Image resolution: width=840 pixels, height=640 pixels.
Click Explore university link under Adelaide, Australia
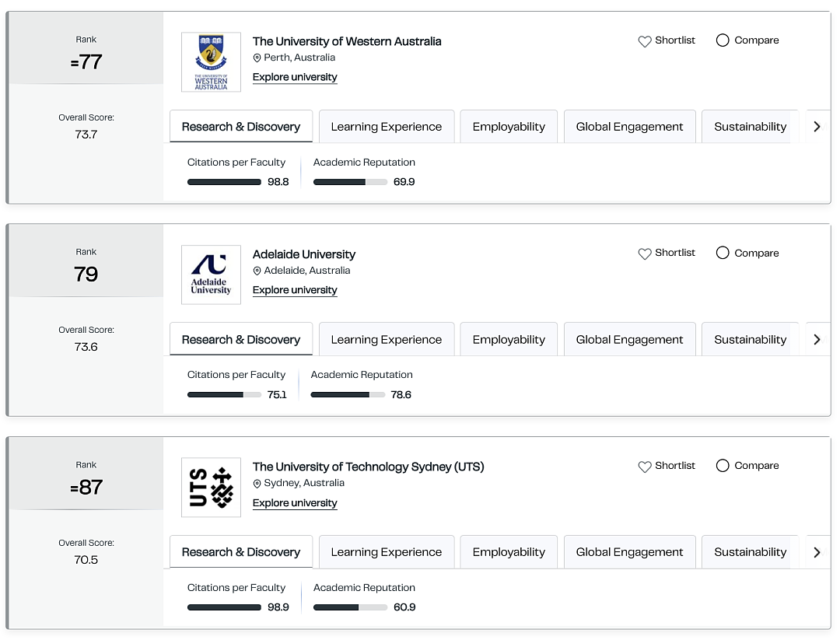[x=295, y=290]
